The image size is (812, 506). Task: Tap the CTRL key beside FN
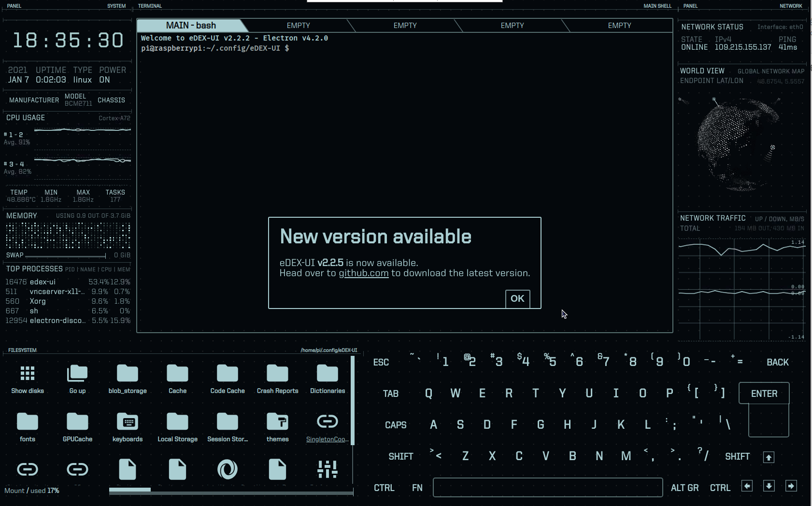[384, 488]
